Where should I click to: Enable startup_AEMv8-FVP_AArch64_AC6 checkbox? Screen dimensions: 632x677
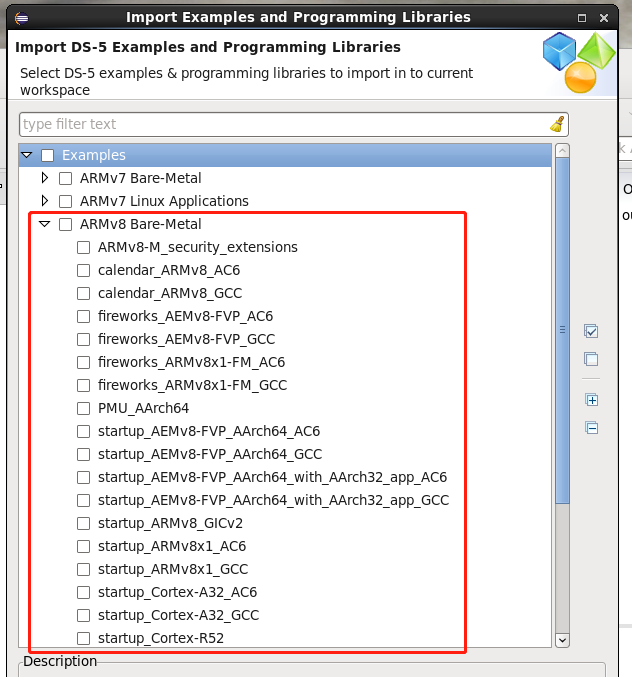coord(83,431)
